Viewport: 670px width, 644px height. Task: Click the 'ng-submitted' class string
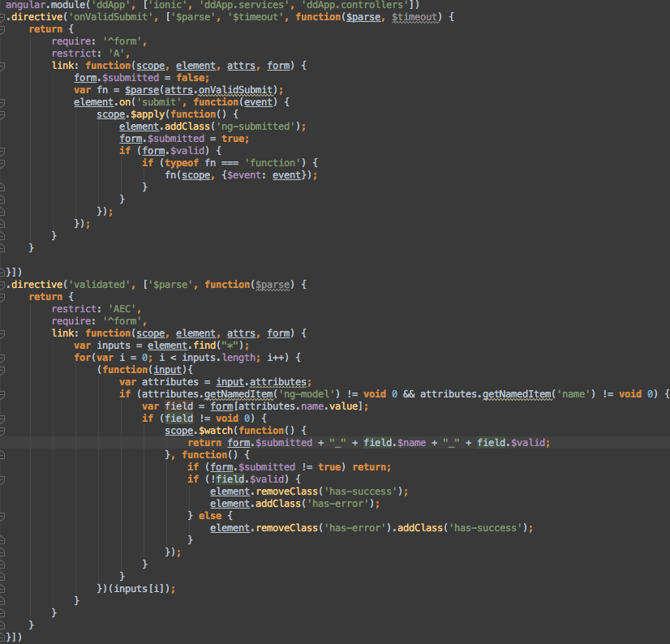(x=256, y=127)
